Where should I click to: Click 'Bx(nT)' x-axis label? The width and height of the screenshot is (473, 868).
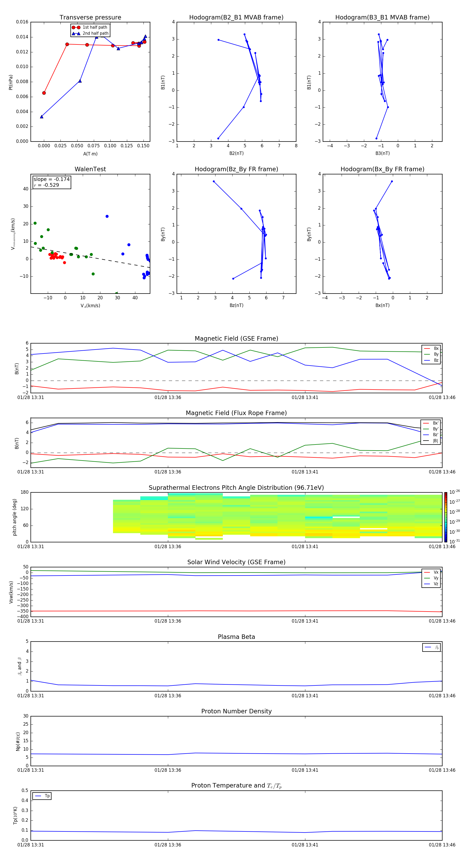(382, 305)
